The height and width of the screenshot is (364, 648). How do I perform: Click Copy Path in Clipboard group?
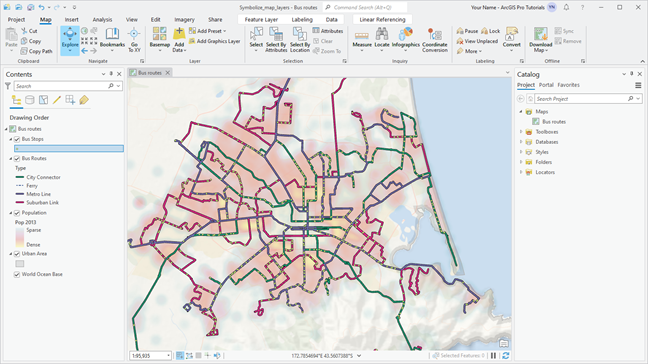coord(36,51)
